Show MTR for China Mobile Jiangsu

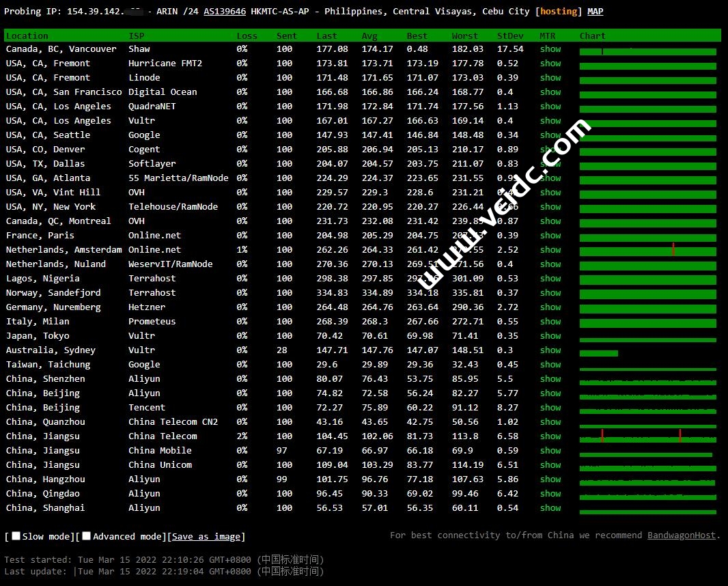550,450
